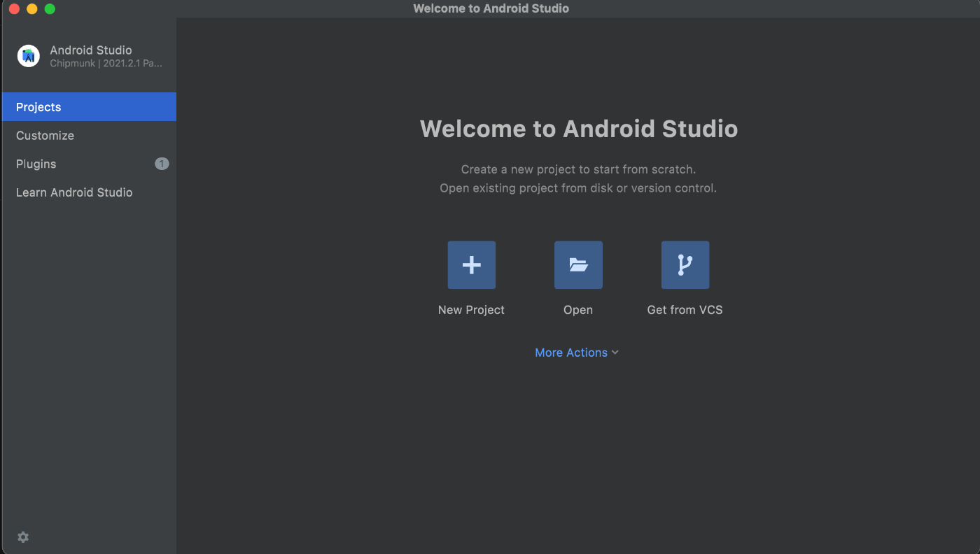Click the Chipmunk version text
Screen dimensions: 980x554
[x=106, y=64]
